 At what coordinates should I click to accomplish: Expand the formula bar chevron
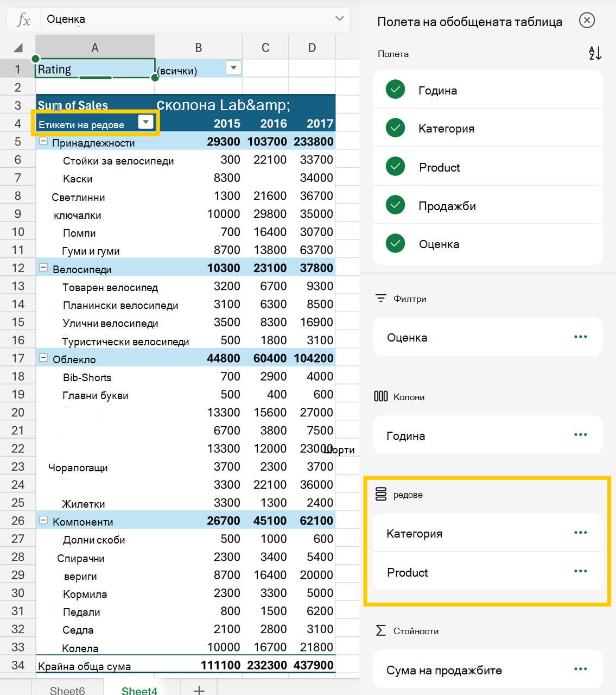(340, 19)
